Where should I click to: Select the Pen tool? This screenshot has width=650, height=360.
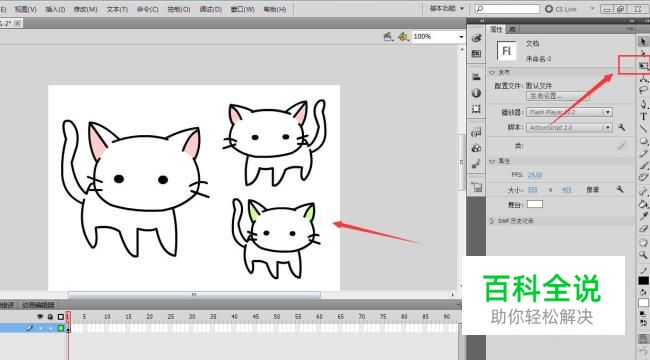pos(643,104)
